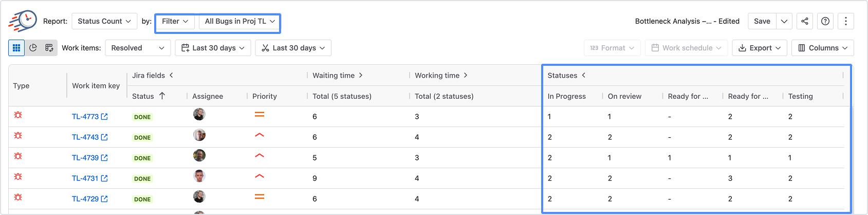Click the Total (5 statuses) column header
Screen dimensions: 868x215
(342, 96)
